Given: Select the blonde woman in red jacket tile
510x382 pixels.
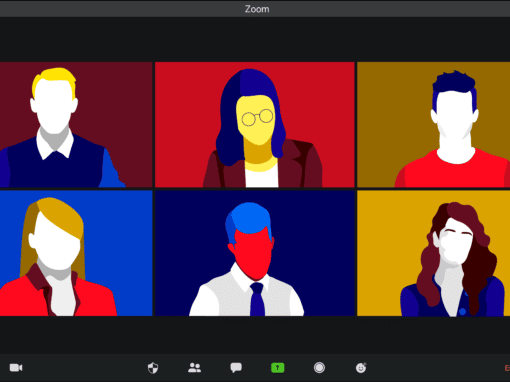Looking at the screenshot, I should coord(76,253).
